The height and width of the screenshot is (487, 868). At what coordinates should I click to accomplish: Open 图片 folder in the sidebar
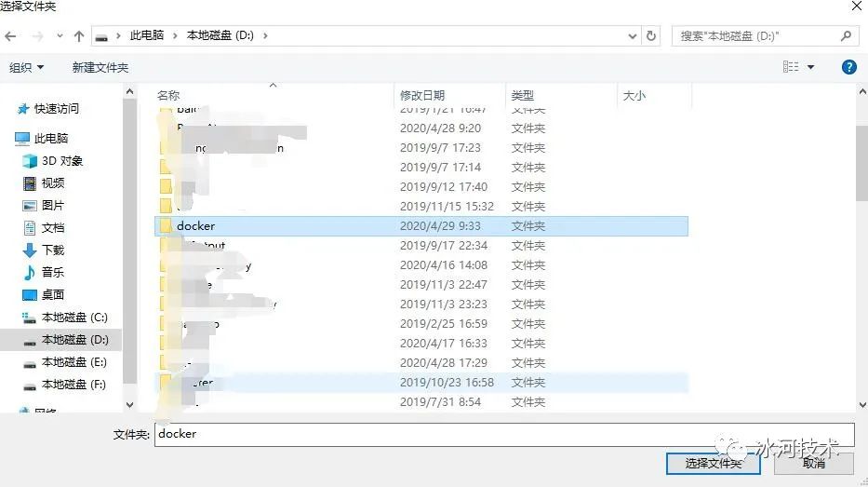tap(53, 205)
